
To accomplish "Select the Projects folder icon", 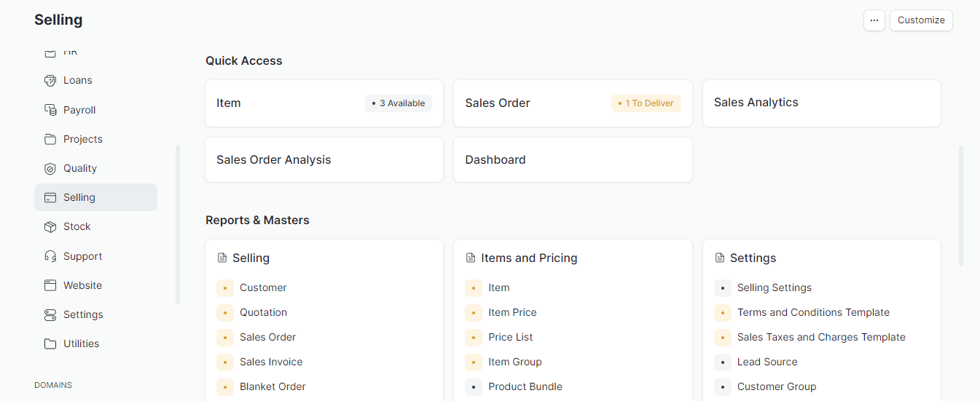I will (50, 139).
